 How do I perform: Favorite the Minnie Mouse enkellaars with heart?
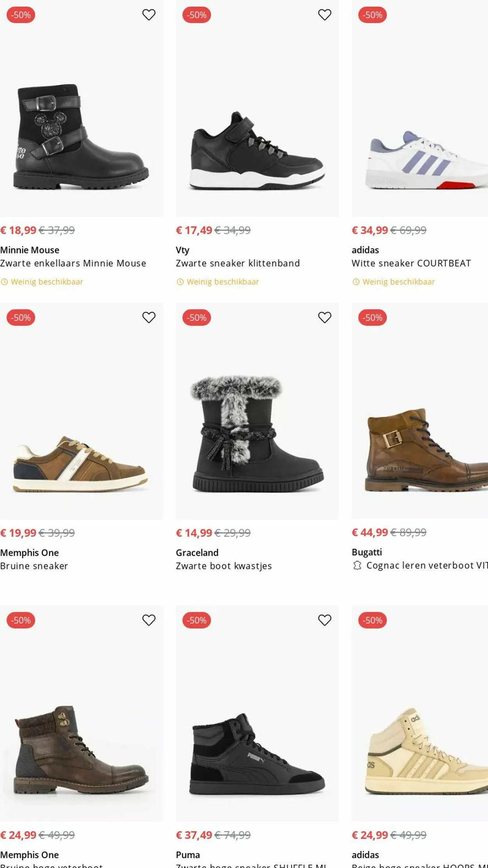149,15
